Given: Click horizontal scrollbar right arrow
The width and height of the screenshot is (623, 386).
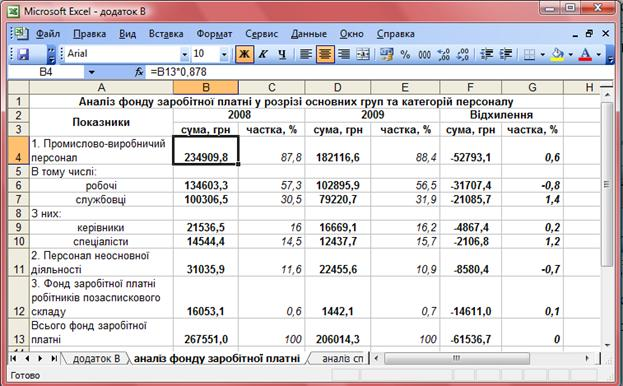Looking at the screenshot, I should click(x=587, y=359).
